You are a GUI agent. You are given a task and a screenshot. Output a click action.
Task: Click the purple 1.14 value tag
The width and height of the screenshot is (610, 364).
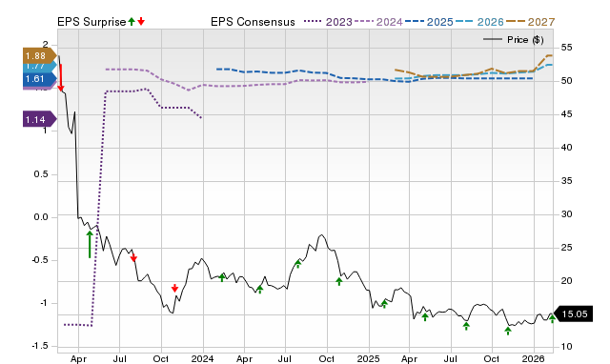(40, 119)
